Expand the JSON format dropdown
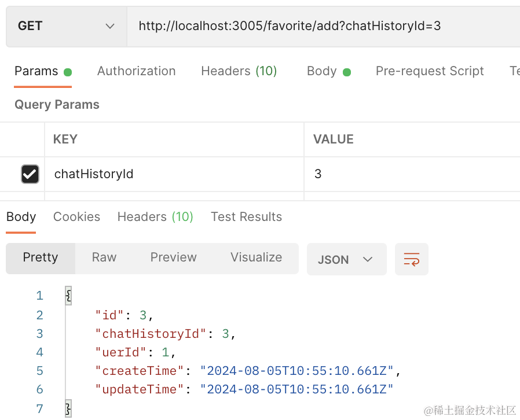 [x=346, y=259]
